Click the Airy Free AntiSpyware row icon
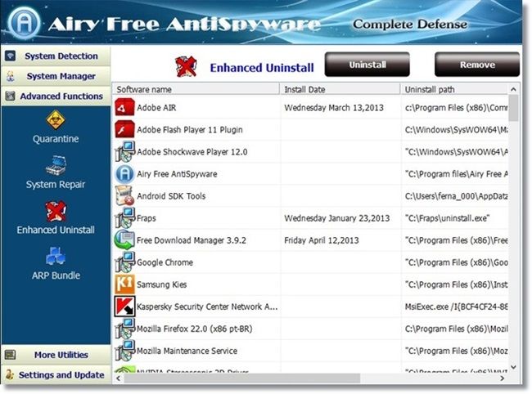The height and width of the screenshot is (394, 532). [124, 174]
